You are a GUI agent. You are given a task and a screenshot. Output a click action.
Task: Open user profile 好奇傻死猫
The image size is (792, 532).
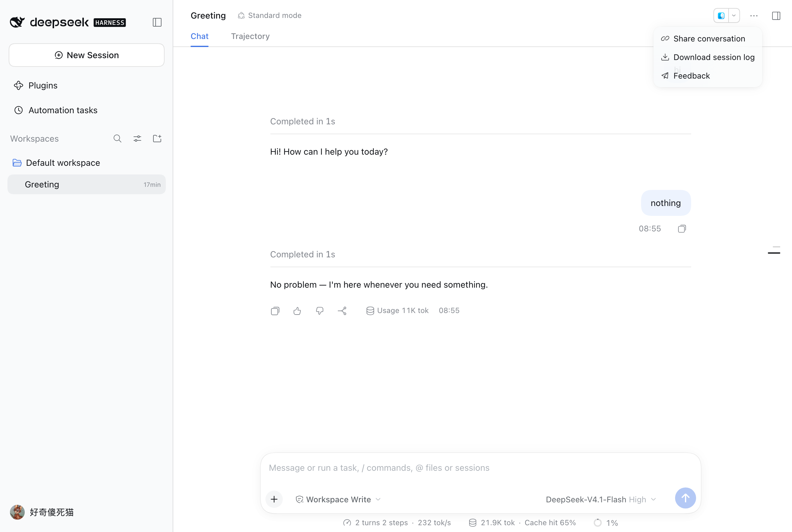pyautogui.click(x=41, y=512)
